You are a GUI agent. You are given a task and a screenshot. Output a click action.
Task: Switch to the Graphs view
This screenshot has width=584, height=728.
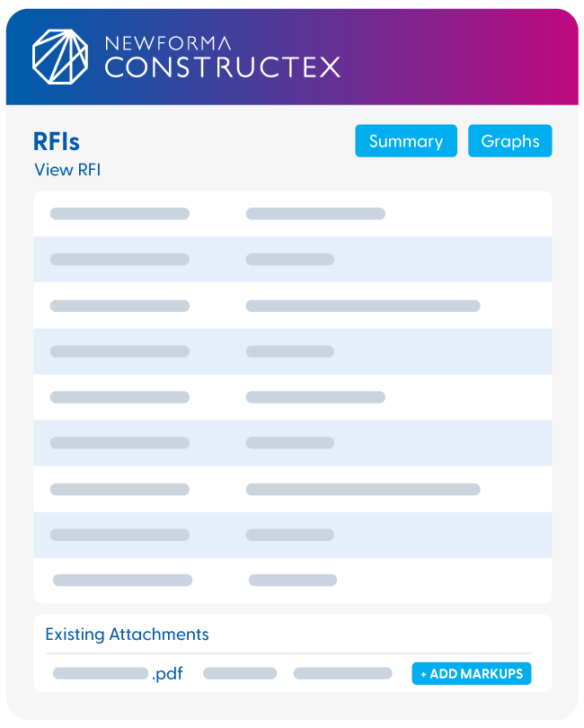pos(509,141)
